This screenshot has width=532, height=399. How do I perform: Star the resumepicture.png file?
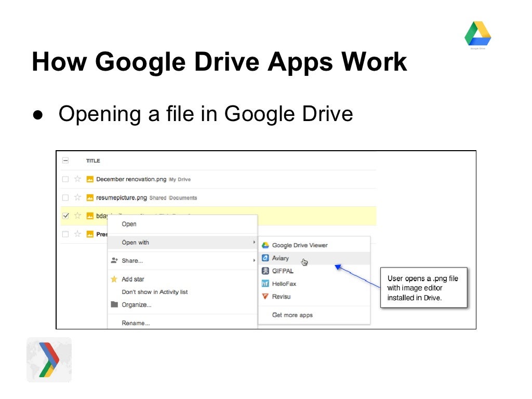click(78, 197)
